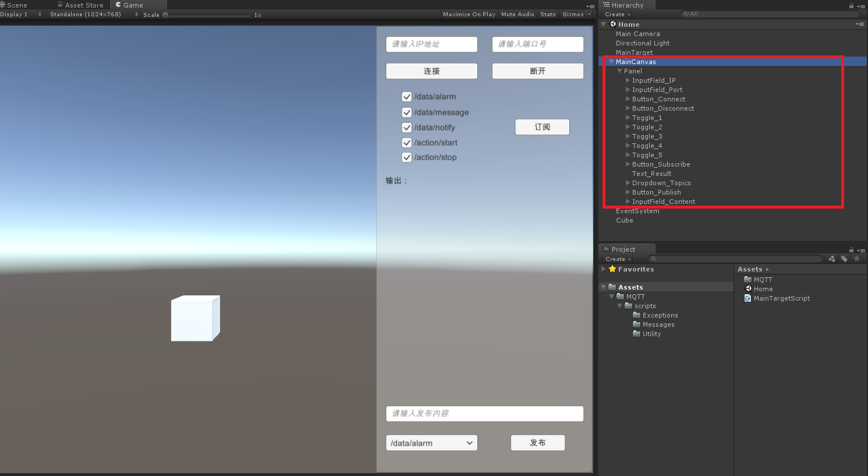
Task: Click the Favorites star icon
Action: click(x=612, y=269)
